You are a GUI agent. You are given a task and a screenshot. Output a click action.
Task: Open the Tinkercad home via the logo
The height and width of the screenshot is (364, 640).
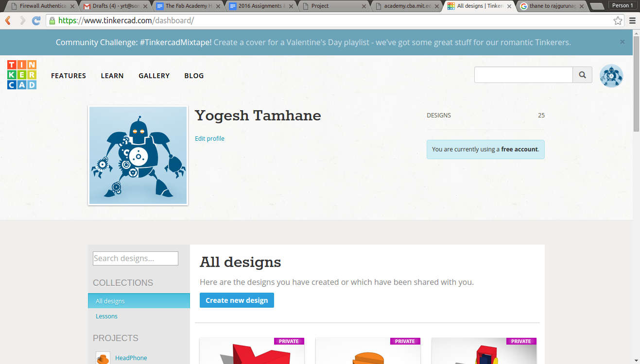pos(21,75)
